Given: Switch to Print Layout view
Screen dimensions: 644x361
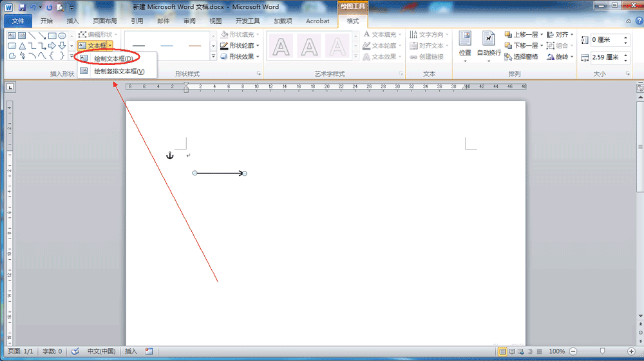Looking at the screenshot, I should click(502, 351).
